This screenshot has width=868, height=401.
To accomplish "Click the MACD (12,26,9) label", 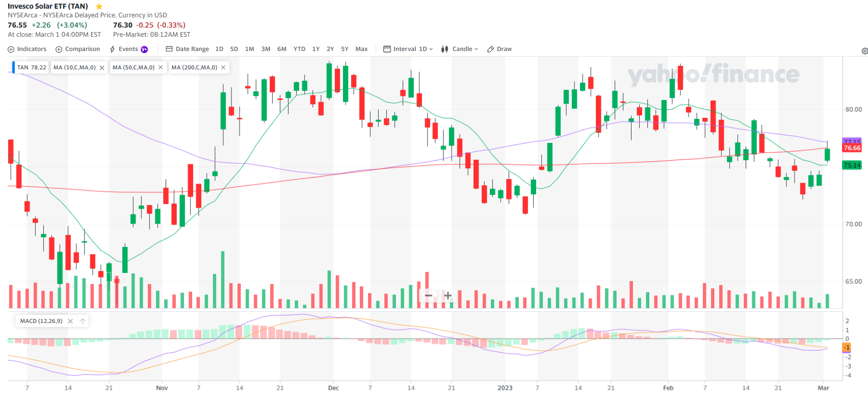I will tap(41, 321).
